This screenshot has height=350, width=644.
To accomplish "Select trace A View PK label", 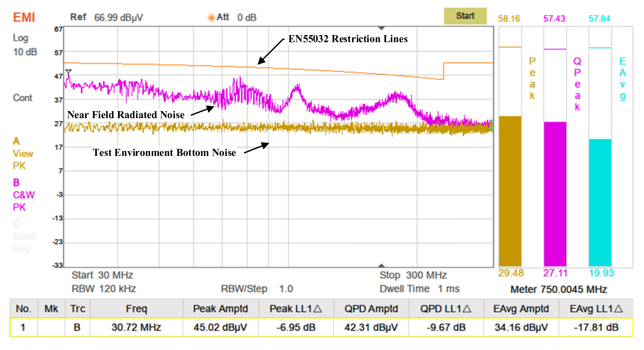I will 22,153.
